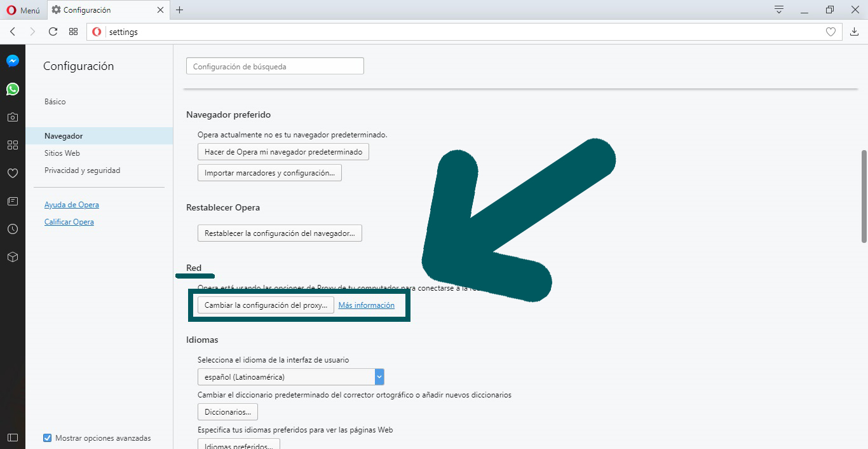Click Restablecer la configuración del navegador
Viewport: 868px width, 449px height.
(x=280, y=233)
